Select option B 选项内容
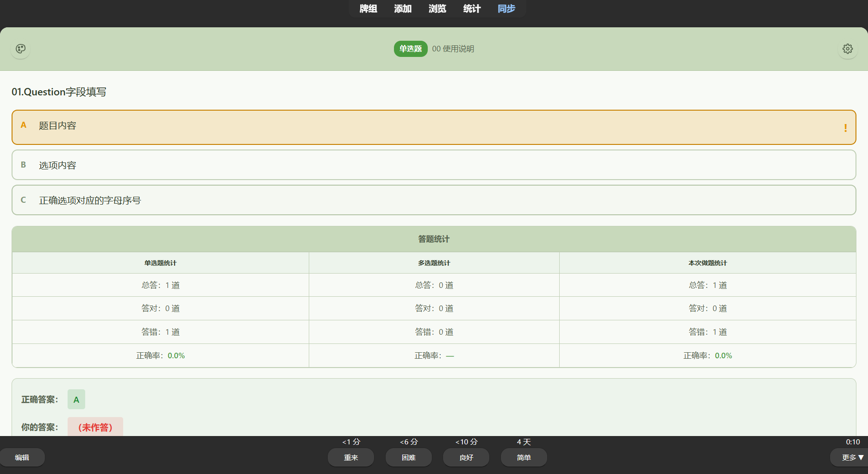Viewport: 868px width, 474px height. pos(434,165)
